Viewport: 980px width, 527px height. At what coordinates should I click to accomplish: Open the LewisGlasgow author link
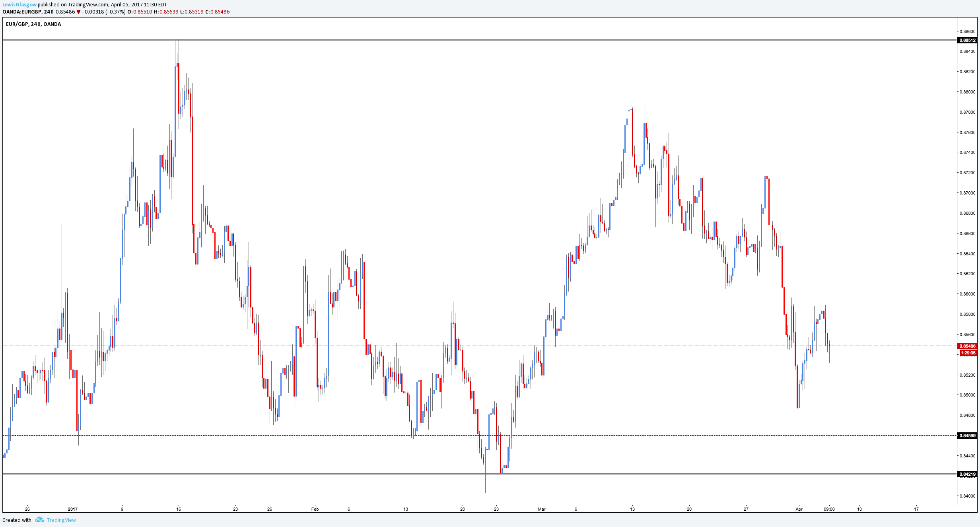[19, 5]
